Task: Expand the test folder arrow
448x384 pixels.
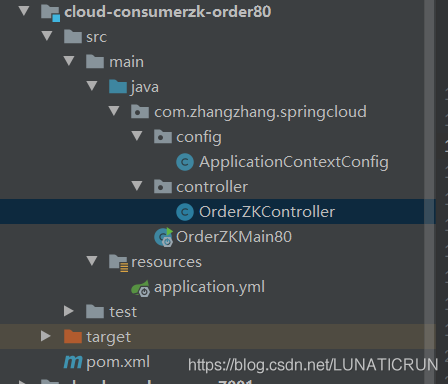Action: click(69, 311)
